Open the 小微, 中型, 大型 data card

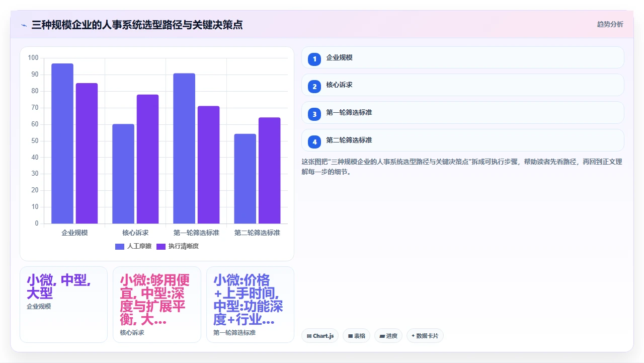(x=63, y=305)
